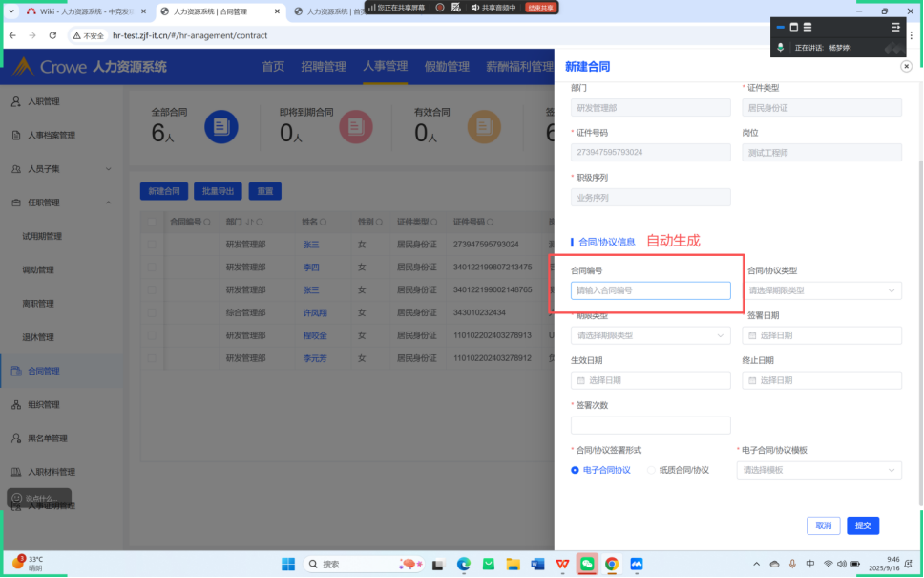Image resolution: width=924 pixels, height=578 pixels.
Task: Click the 合同管理 sidebar icon
Action: [16, 371]
